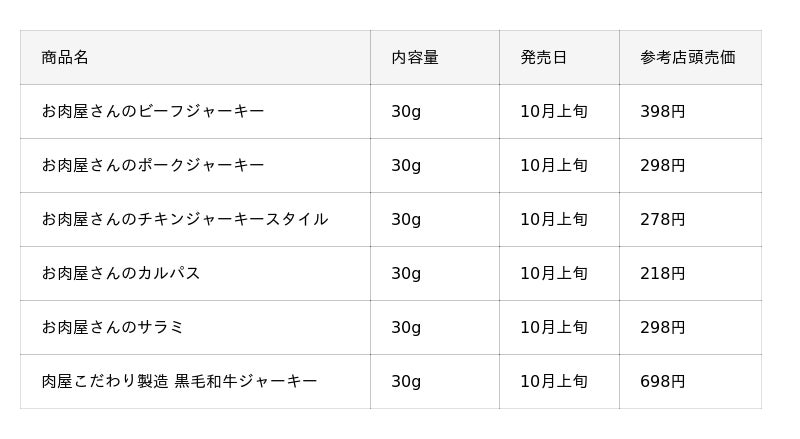Click the 内容量 column header
The height and width of the screenshot is (439, 800).
pyautogui.click(x=415, y=58)
